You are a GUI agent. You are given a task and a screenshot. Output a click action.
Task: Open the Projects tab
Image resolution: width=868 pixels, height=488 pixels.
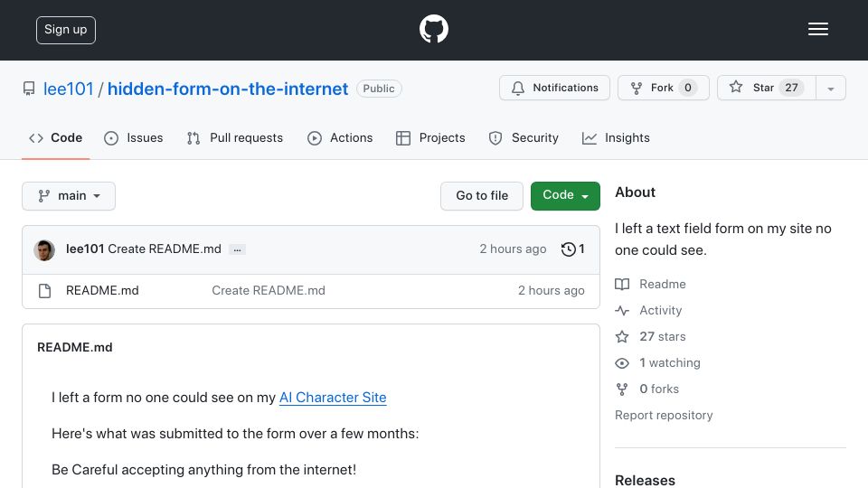(x=430, y=137)
